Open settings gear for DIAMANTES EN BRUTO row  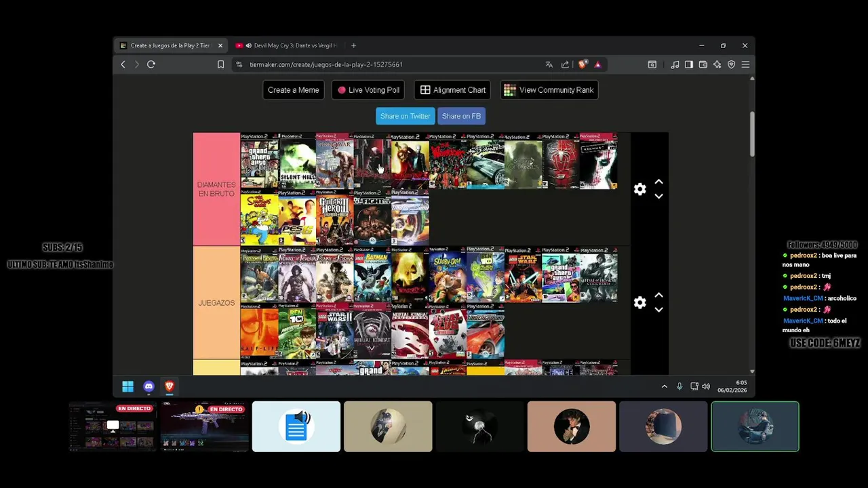click(639, 189)
